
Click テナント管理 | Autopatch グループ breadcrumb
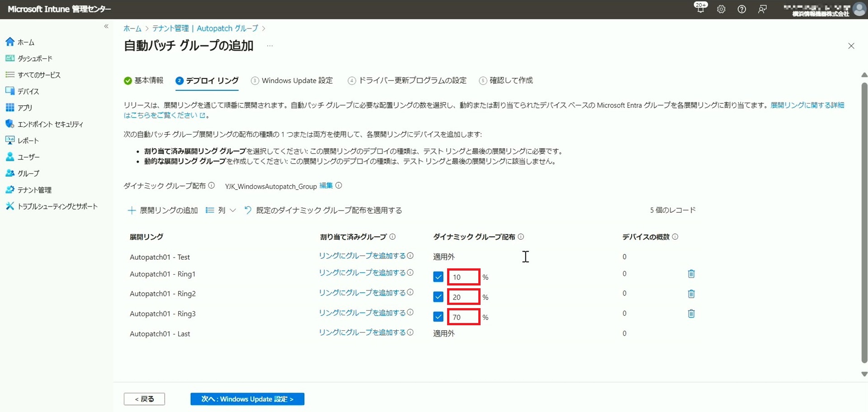click(205, 28)
